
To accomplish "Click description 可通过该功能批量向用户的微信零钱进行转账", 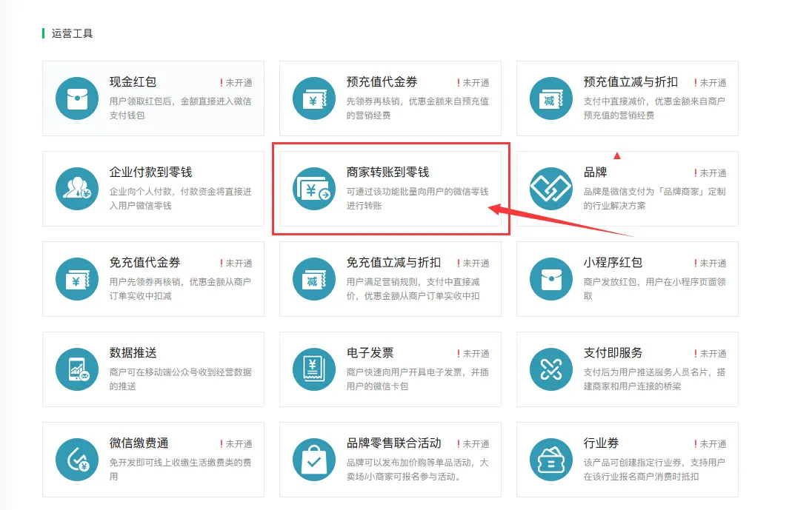I will pos(417,198).
